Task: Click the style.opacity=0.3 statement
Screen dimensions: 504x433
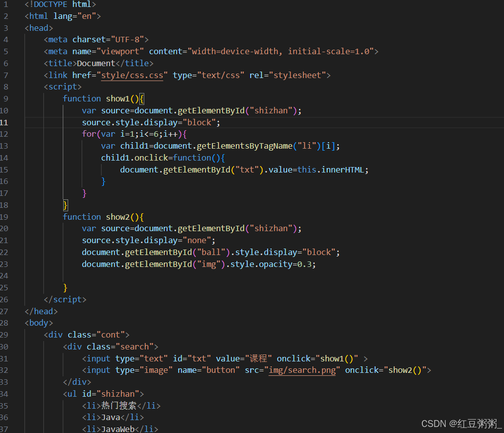Action: point(273,264)
